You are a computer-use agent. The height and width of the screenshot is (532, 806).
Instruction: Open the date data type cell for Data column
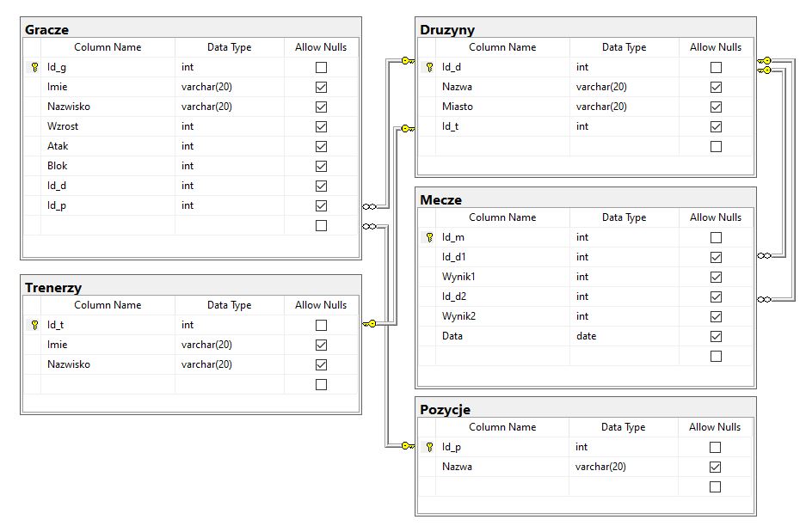(x=624, y=336)
